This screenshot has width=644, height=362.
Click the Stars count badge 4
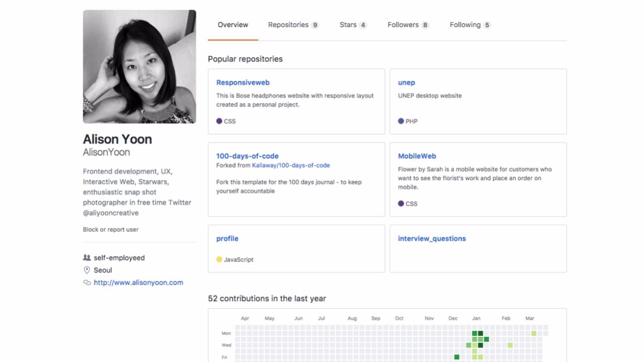[363, 25]
